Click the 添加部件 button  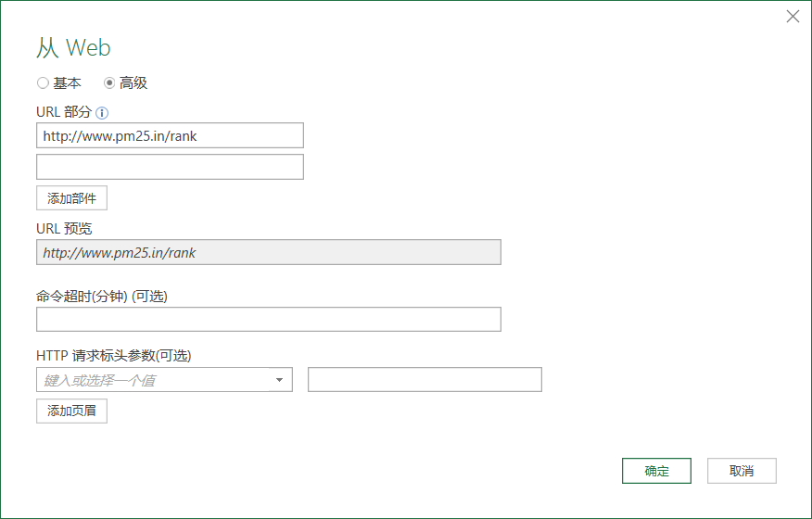point(71,197)
